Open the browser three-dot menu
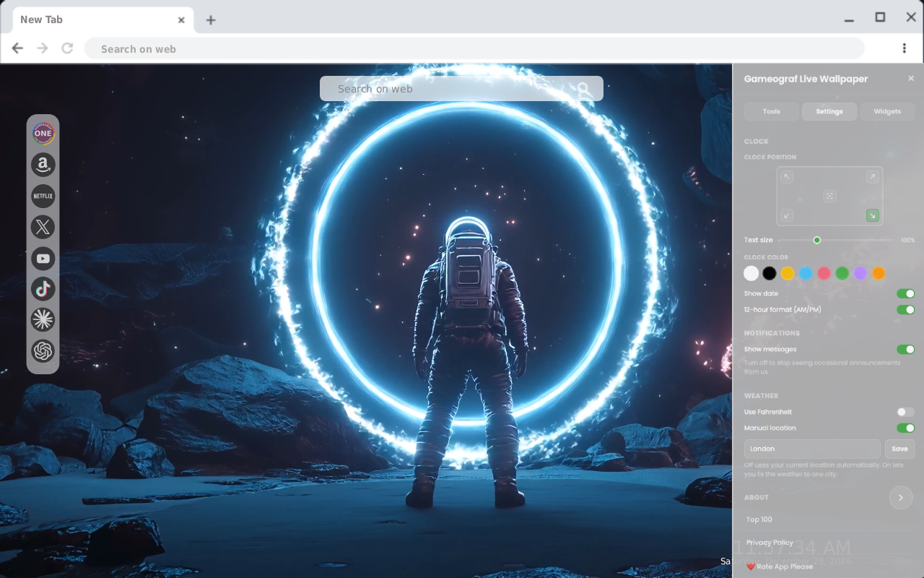This screenshot has height=578, width=924. (904, 48)
